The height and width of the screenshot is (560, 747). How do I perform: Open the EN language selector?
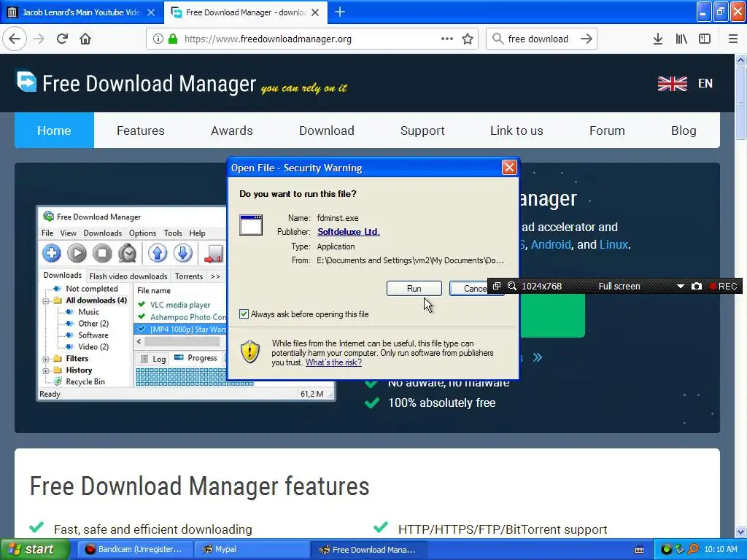pos(705,83)
